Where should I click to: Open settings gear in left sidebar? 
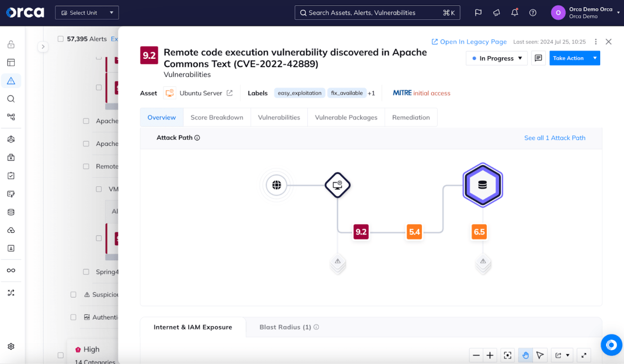pyautogui.click(x=11, y=346)
